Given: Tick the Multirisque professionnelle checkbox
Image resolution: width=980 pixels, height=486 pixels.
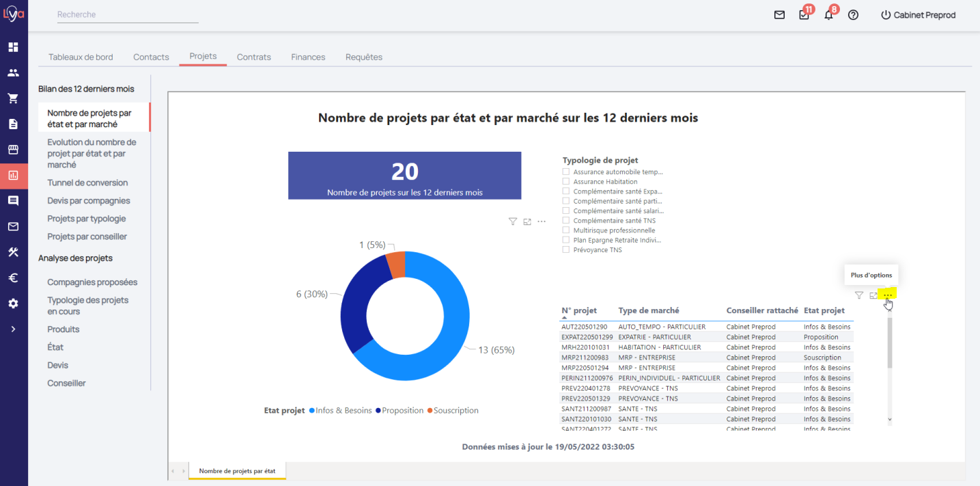Looking at the screenshot, I should click(x=565, y=230).
